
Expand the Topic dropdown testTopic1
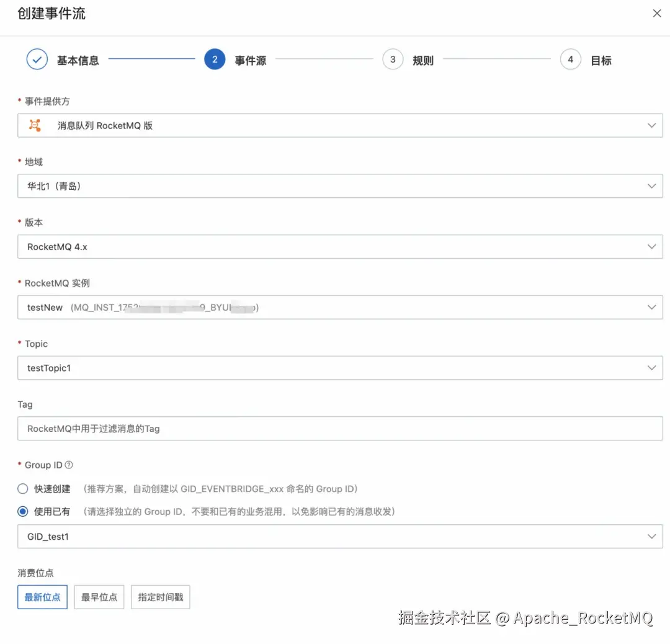point(340,368)
